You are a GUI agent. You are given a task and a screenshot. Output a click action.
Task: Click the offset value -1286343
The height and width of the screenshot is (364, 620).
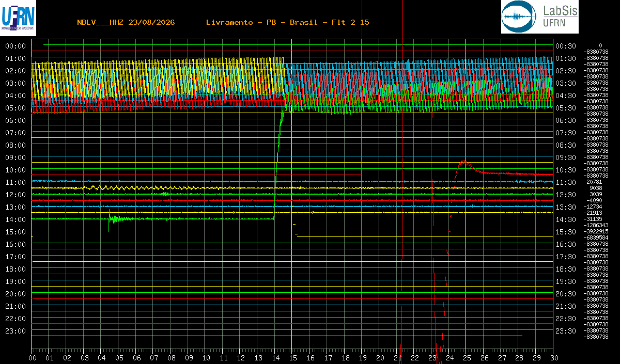(596, 226)
